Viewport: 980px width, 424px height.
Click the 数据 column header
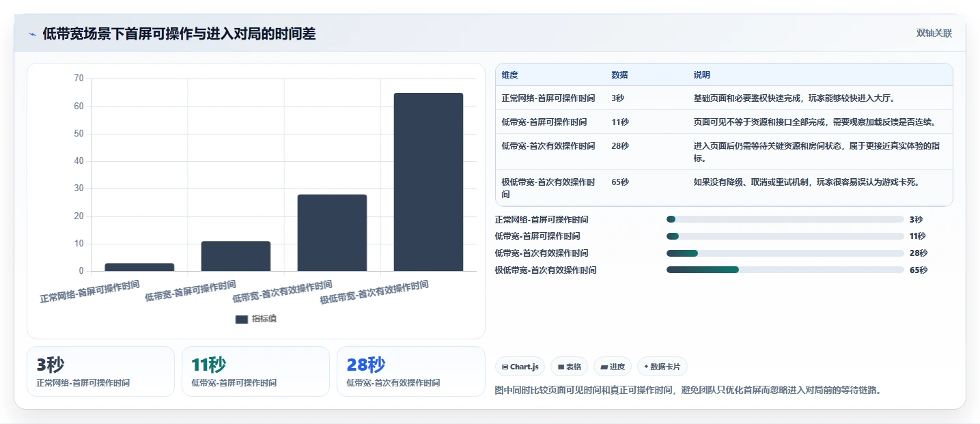click(620, 75)
